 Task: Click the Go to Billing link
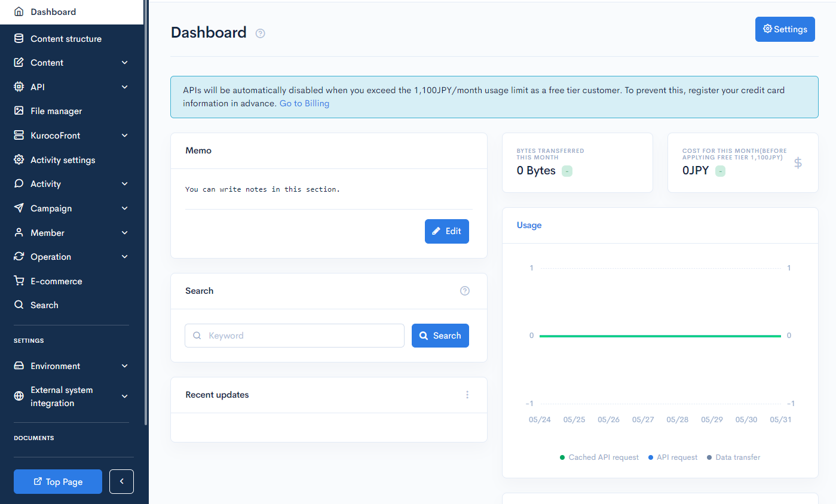(x=304, y=103)
